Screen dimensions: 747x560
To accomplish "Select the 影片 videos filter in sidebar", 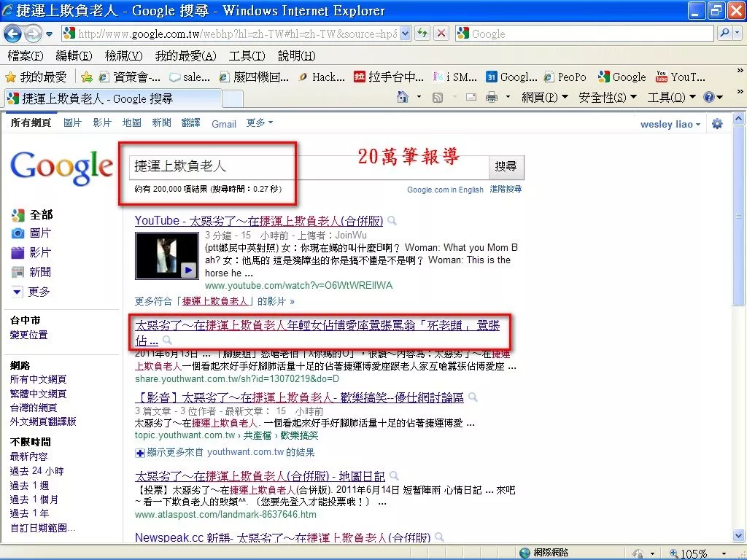I will pos(31,252).
